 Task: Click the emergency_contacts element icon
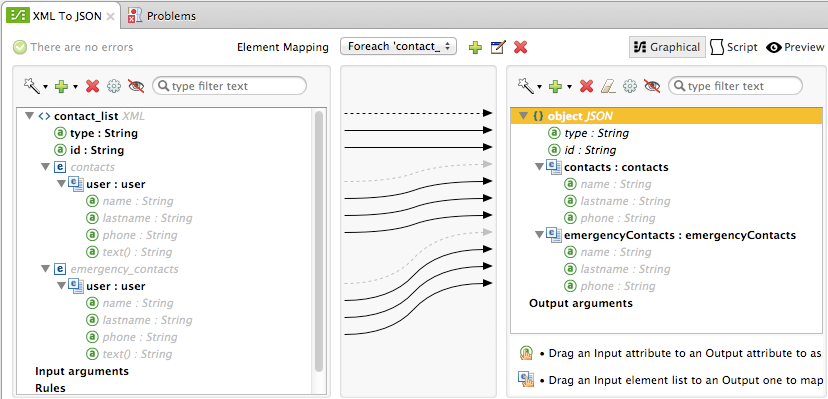(x=60, y=269)
